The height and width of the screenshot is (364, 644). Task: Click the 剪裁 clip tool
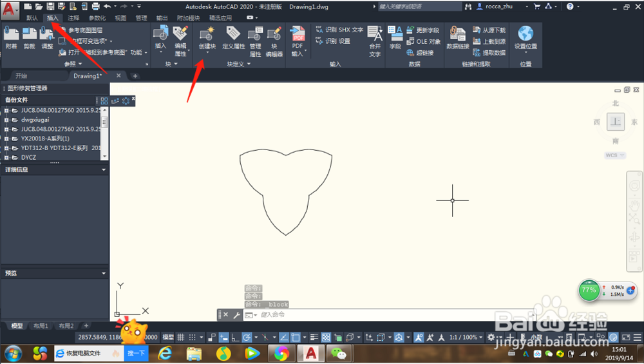(29, 38)
